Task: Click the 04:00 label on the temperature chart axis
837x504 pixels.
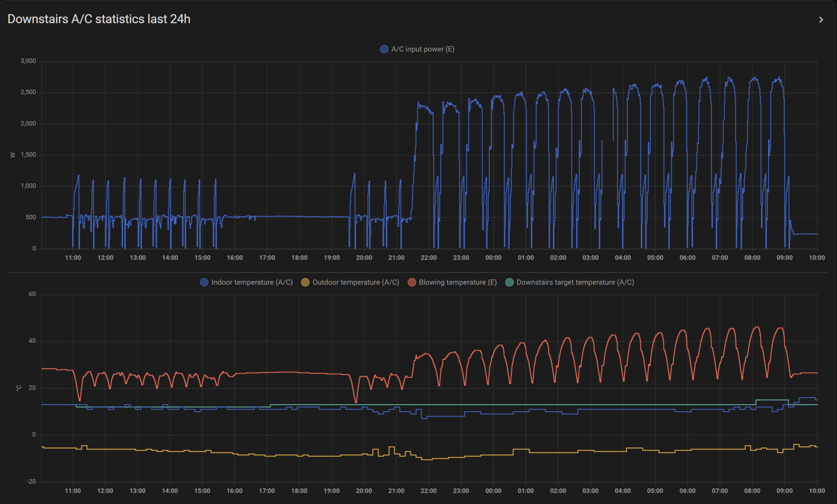Action: (x=623, y=490)
